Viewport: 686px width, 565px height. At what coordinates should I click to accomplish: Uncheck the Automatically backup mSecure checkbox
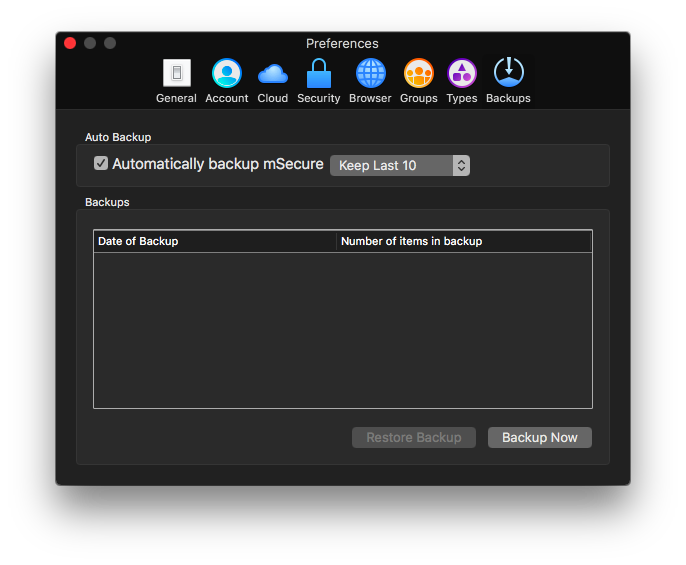click(x=101, y=164)
